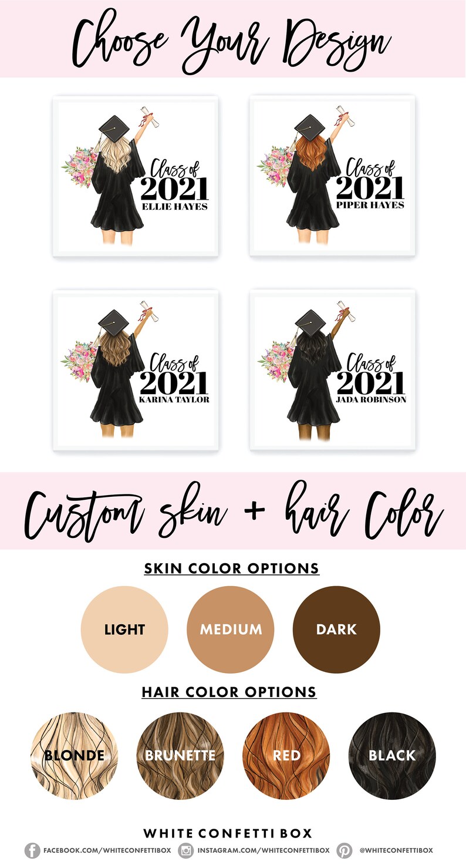Choose the Brunette hair color circle

pos(180,755)
